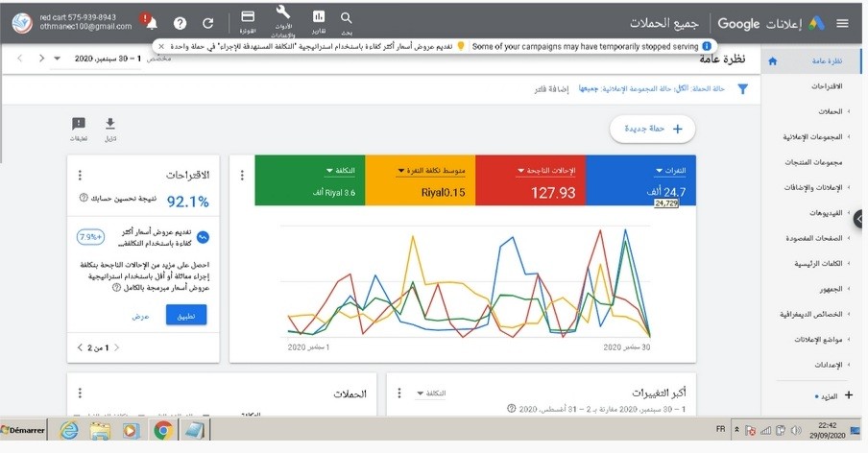Viewport: 868px width, 453px height.
Task: Open الخصائص الديمغرافية in the sidebar
Action: 811,314
